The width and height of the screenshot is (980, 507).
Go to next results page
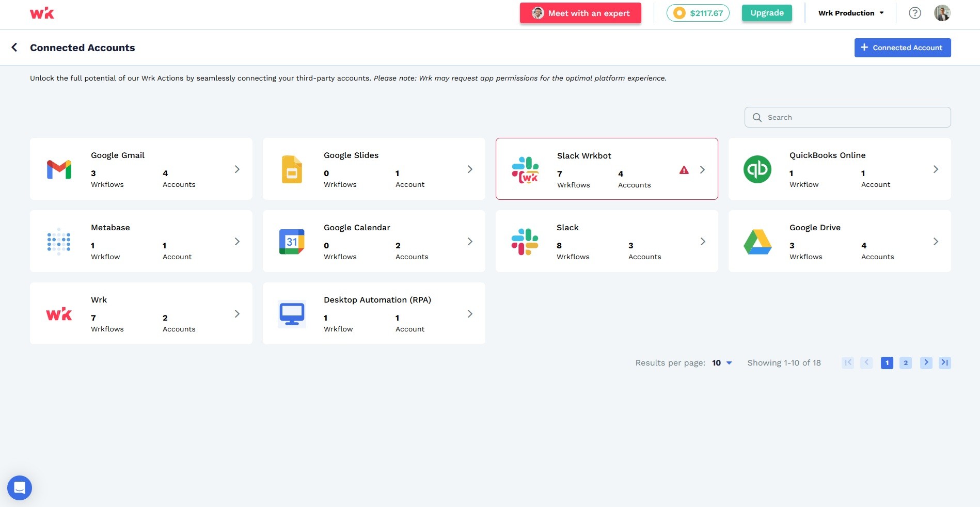(926, 362)
